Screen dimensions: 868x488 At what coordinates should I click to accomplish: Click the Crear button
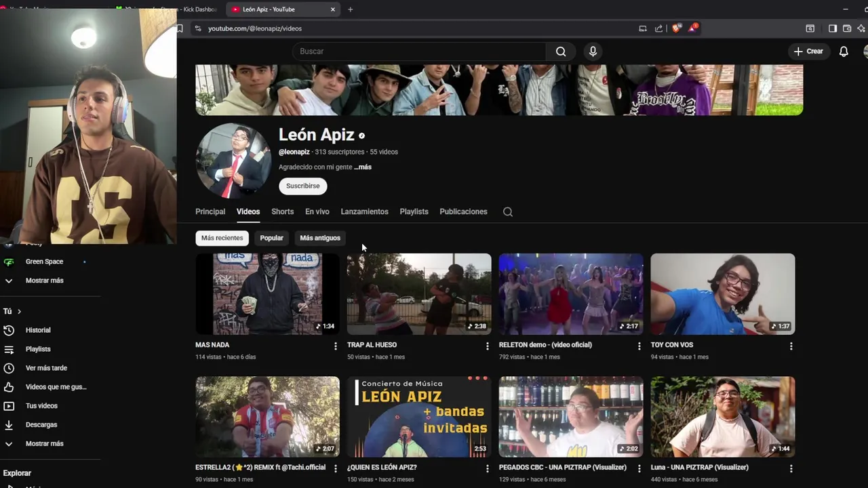click(808, 52)
